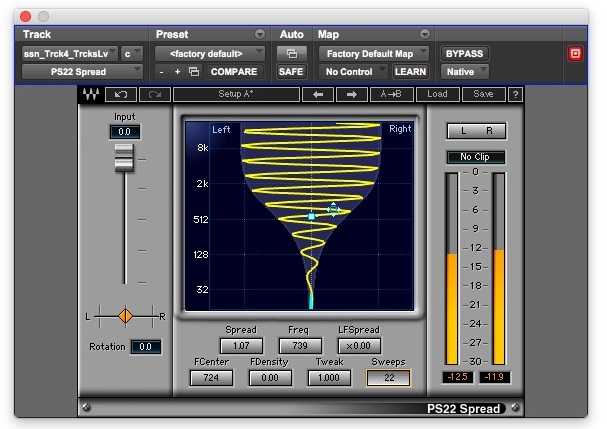Image resolution: width=607 pixels, height=429 pixels.
Task: Click the red target plug-in icon
Action: pos(575,53)
